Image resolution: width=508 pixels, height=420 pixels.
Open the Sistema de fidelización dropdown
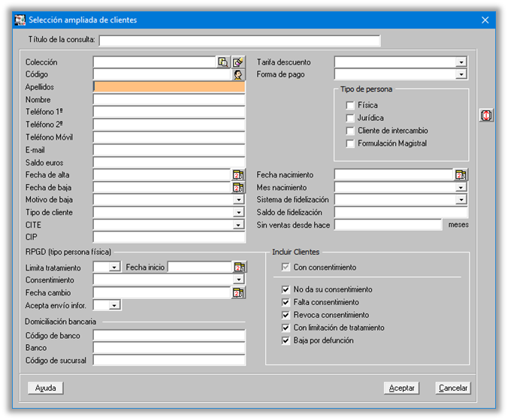(461, 200)
